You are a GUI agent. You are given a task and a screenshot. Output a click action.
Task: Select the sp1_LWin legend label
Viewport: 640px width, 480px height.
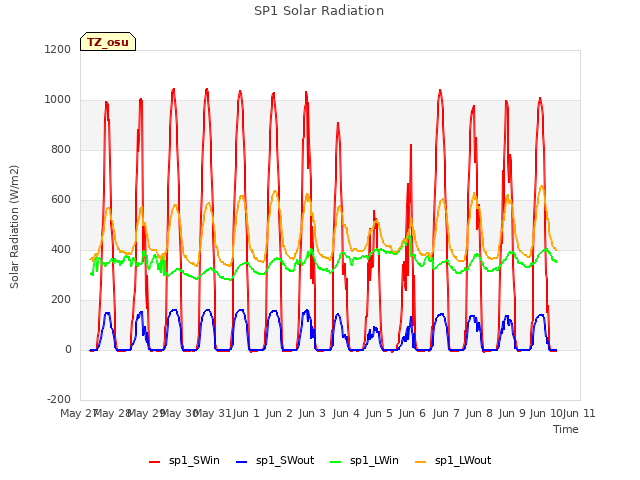pos(374,460)
